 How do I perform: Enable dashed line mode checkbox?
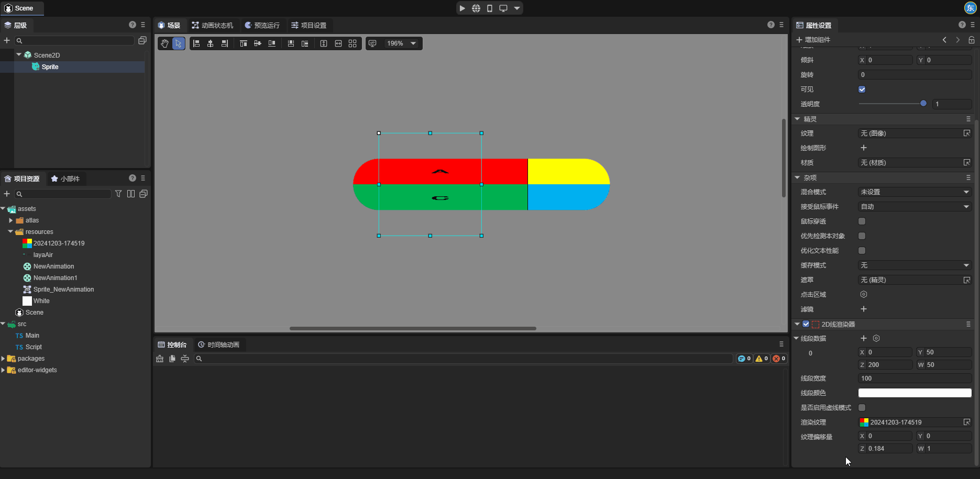pyautogui.click(x=862, y=408)
